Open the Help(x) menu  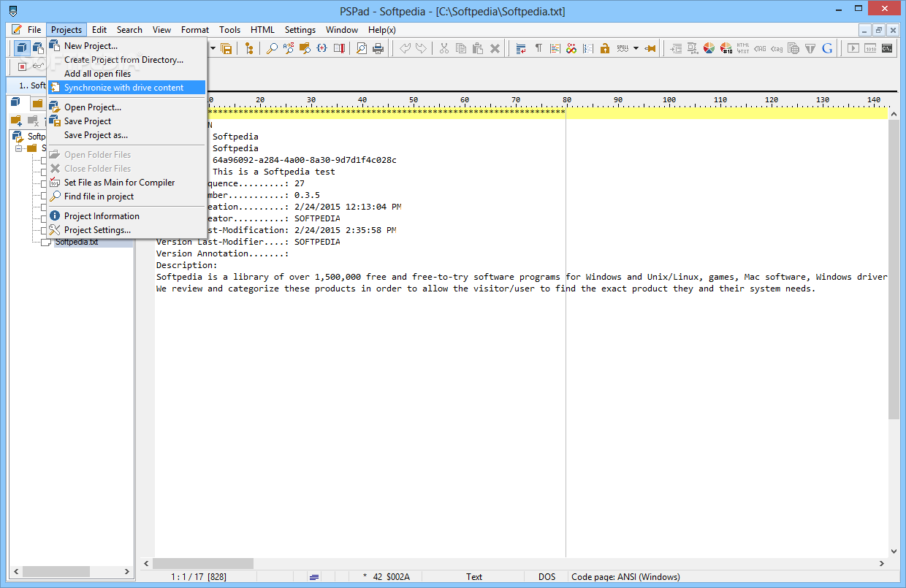coord(382,29)
